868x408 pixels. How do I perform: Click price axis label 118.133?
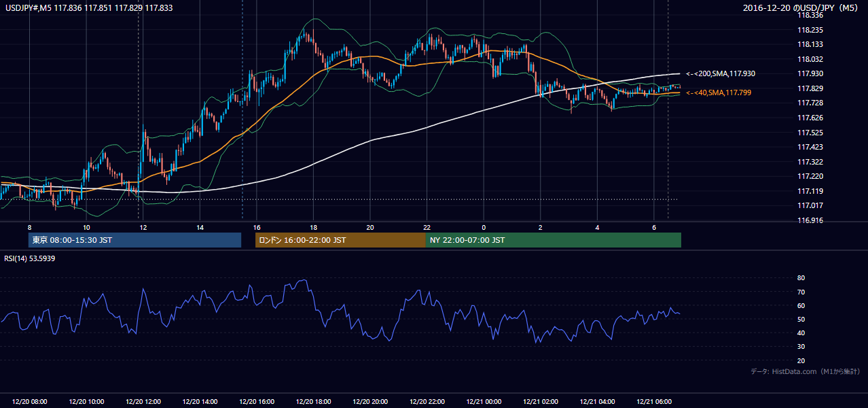click(810, 44)
